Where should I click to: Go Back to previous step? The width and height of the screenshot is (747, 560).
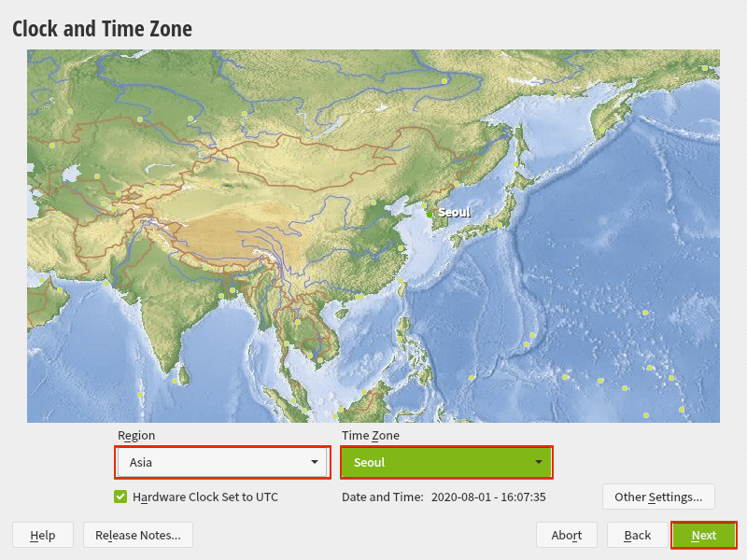click(638, 535)
